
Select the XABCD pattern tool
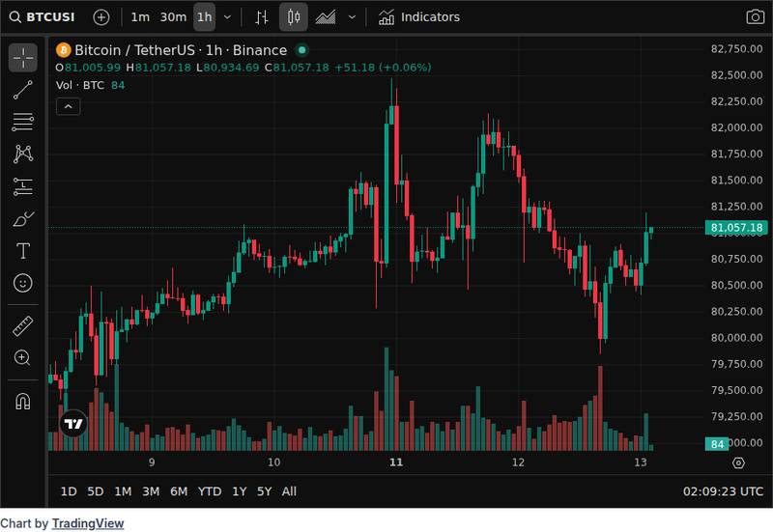click(22, 154)
